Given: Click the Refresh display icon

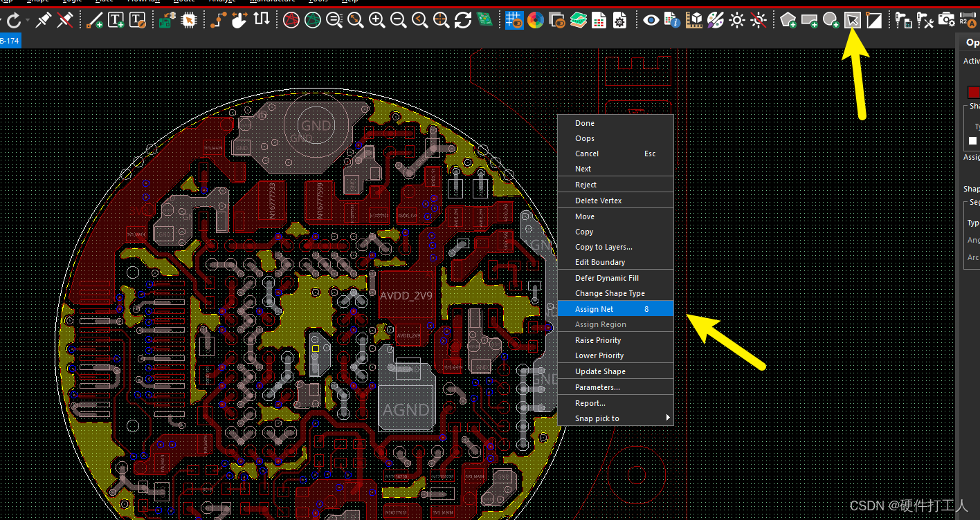Looking at the screenshot, I should (x=463, y=20).
